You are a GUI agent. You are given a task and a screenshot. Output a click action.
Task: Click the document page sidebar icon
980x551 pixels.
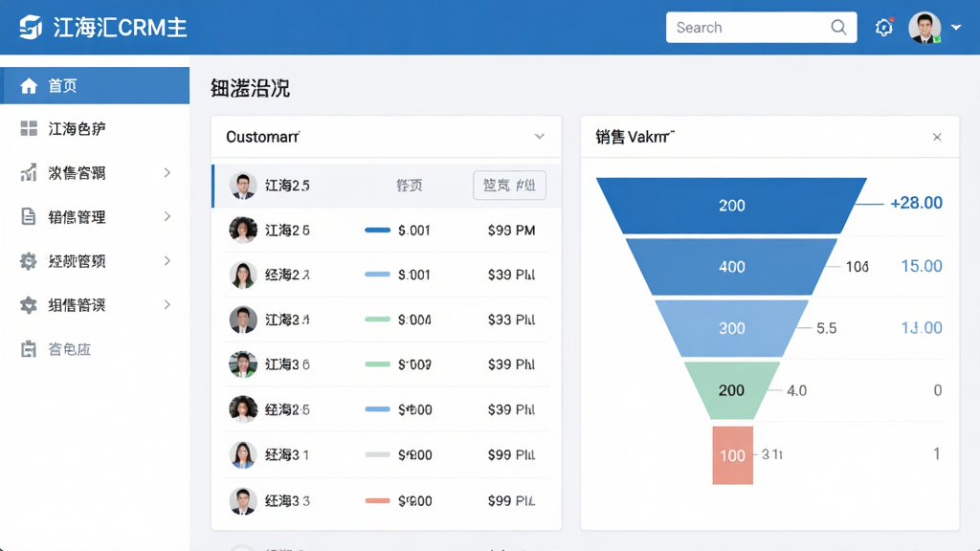pos(29,216)
